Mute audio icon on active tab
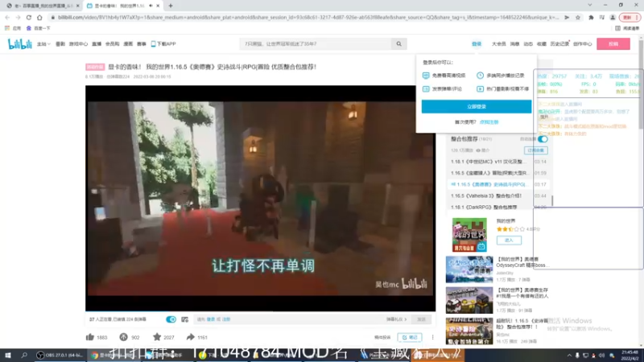 (151, 6)
